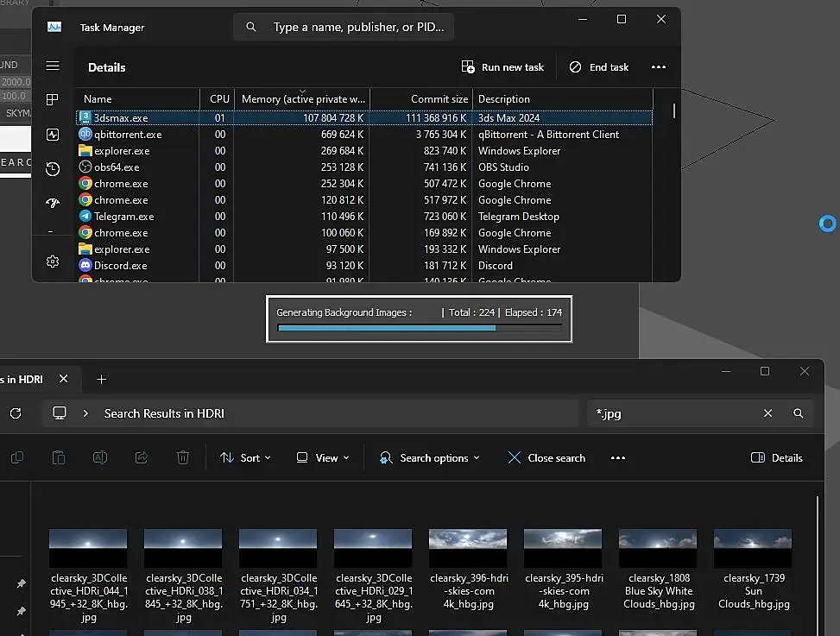840x636 pixels.
Task: Select clearsky_3DCollective_HDRi_038 thumbnail
Action: point(183,548)
